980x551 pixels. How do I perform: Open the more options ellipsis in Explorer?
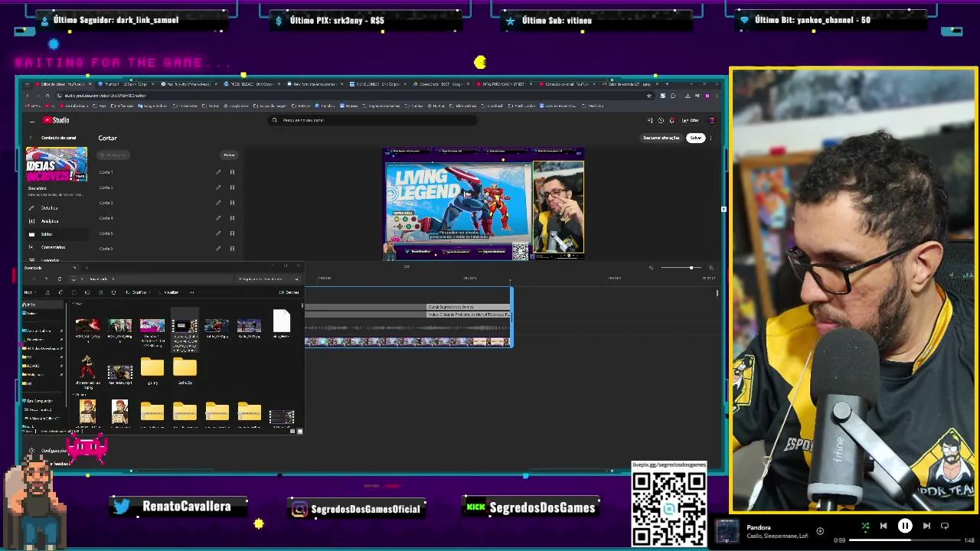tap(191, 292)
